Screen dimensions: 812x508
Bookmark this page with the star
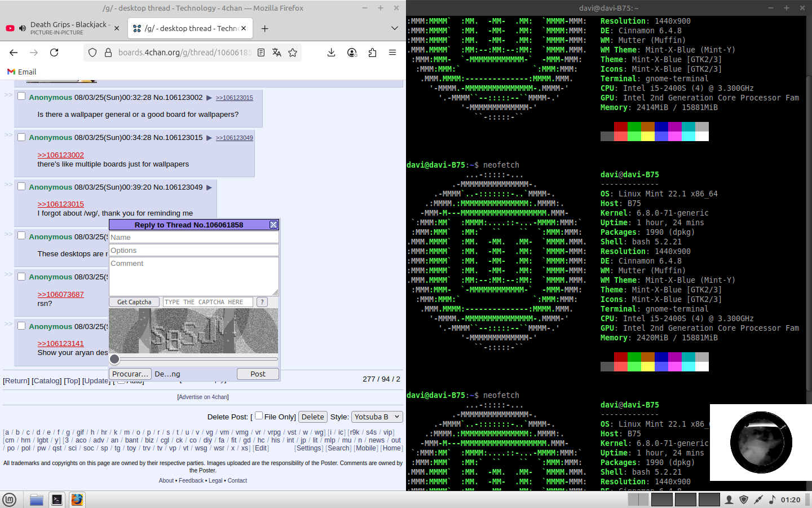tap(293, 52)
